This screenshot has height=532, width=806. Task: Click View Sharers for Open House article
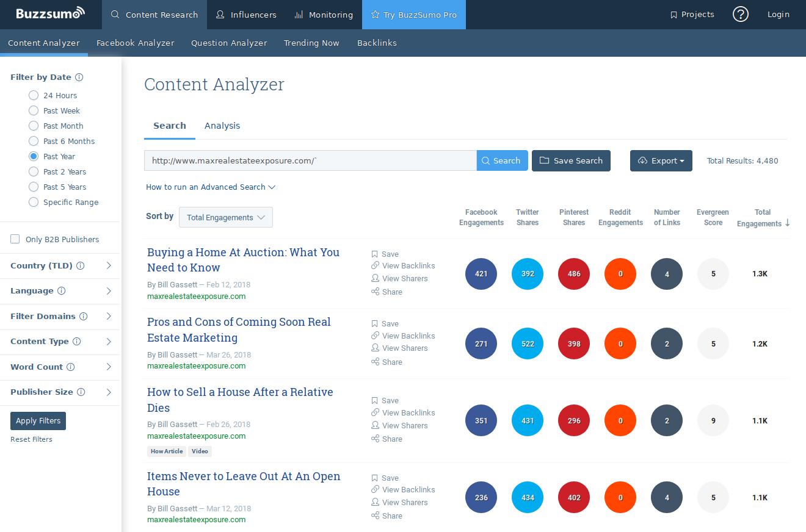(399, 503)
